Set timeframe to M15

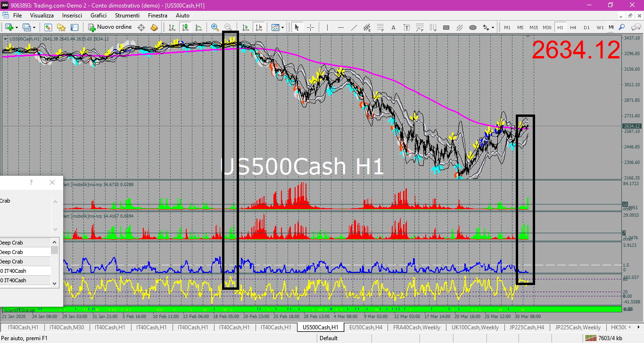coord(534,27)
